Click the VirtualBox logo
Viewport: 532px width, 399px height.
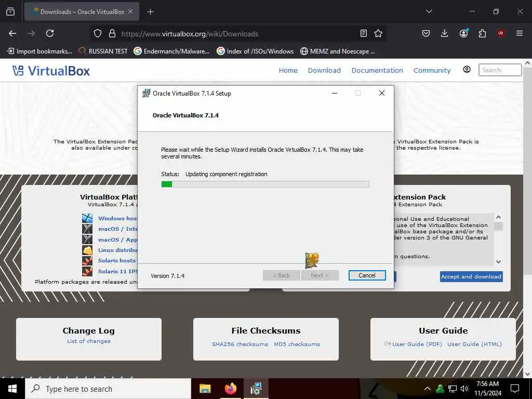pos(51,71)
